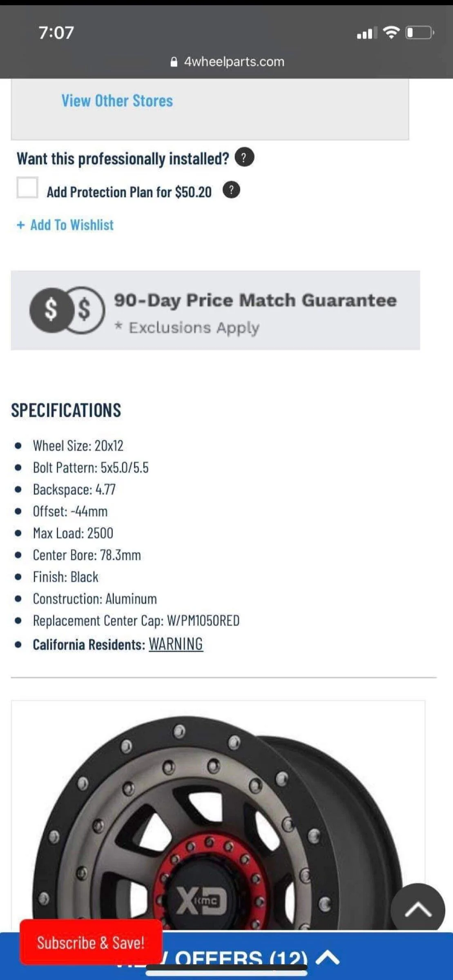Open the 90-Day Price Match Guarantee banner
The height and width of the screenshot is (980, 453).
pos(215,310)
